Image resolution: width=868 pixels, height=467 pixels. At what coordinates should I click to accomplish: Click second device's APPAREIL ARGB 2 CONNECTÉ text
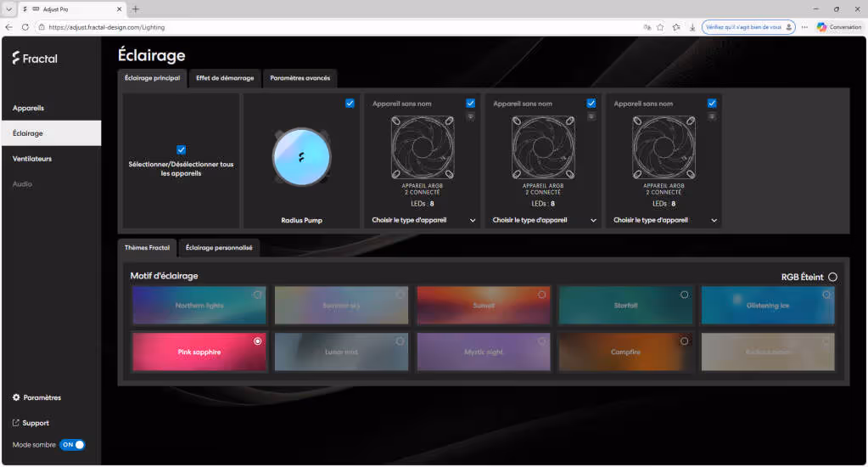click(543, 188)
